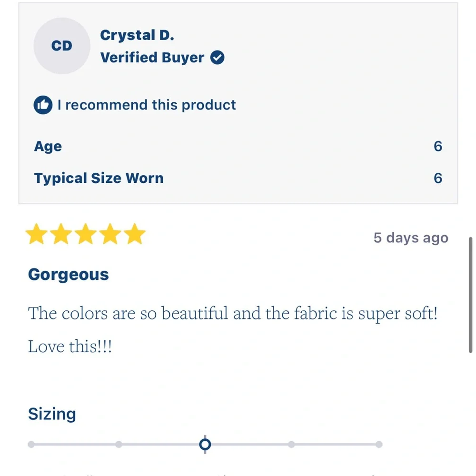Click the fifth yellow rating star
The height and width of the screenshot is (476, 476).
tap(135, 234)
